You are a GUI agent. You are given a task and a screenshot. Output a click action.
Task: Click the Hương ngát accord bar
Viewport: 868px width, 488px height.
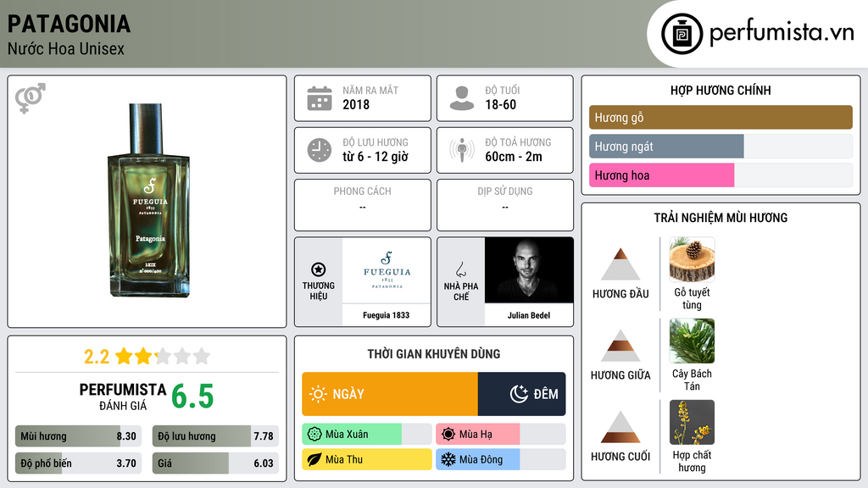tap(721, 147)
